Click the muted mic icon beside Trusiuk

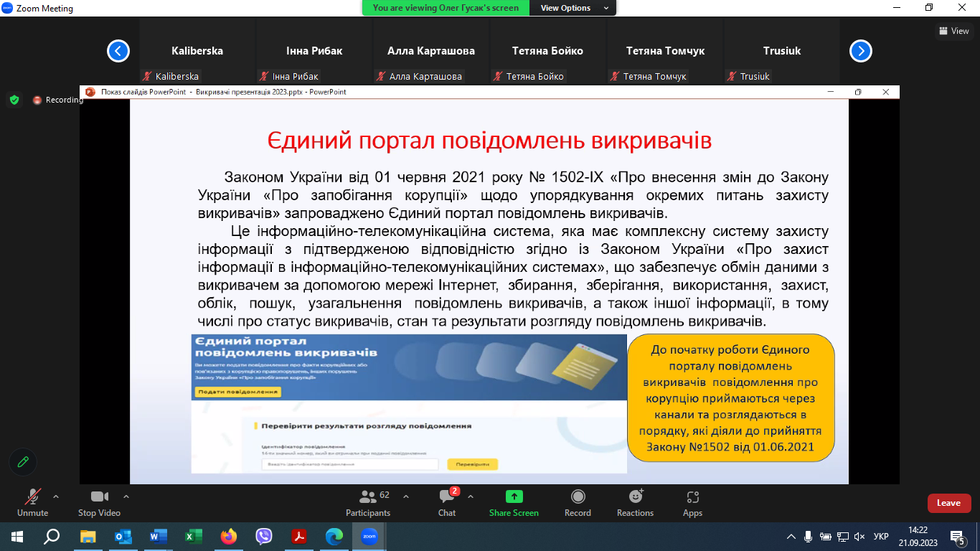click(x=732, y=76)
